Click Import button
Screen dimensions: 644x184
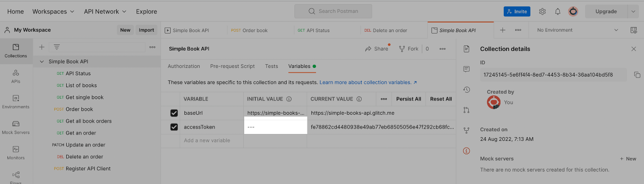coord(146,30)
